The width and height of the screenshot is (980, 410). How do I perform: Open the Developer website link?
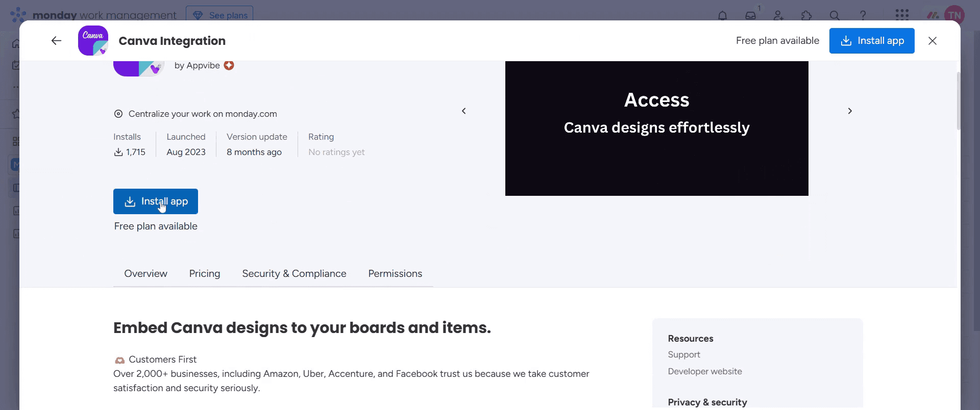tap(705, 371)
